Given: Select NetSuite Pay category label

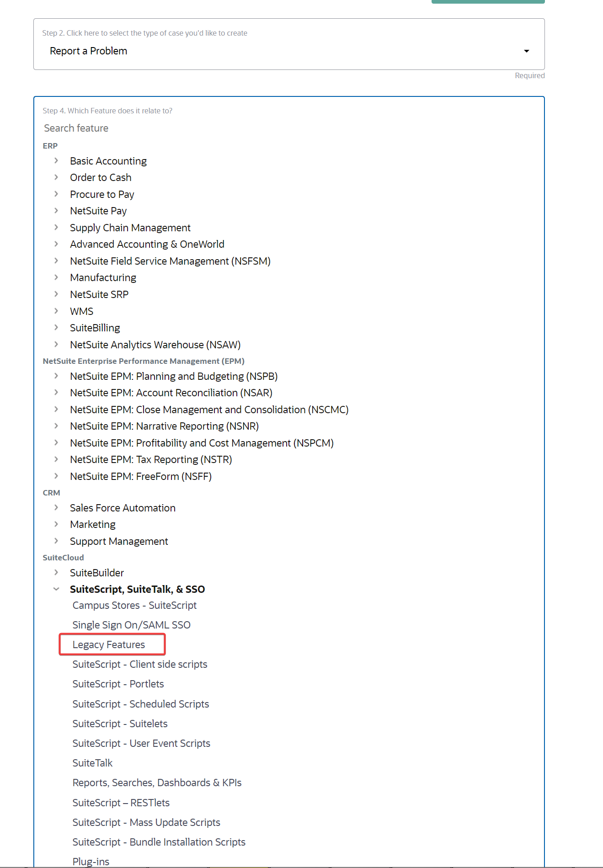Looking at the screenshot, I should click(98, 211).
